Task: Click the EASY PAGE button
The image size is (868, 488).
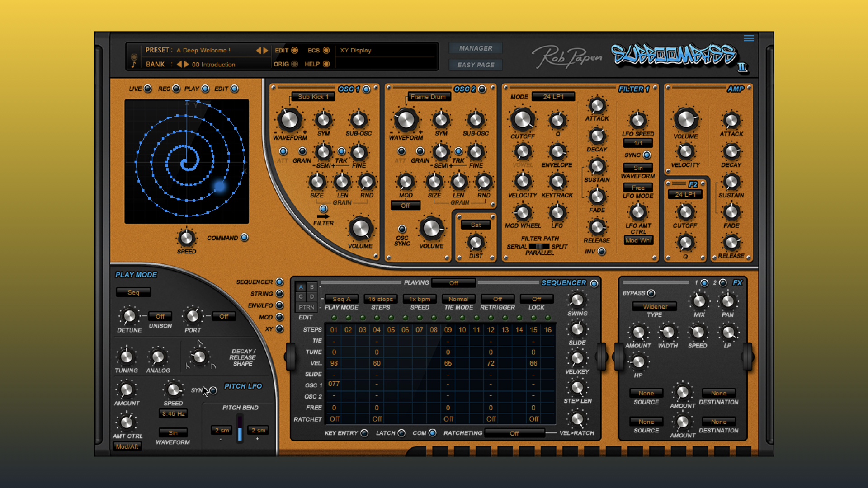Action: point(476,65)
